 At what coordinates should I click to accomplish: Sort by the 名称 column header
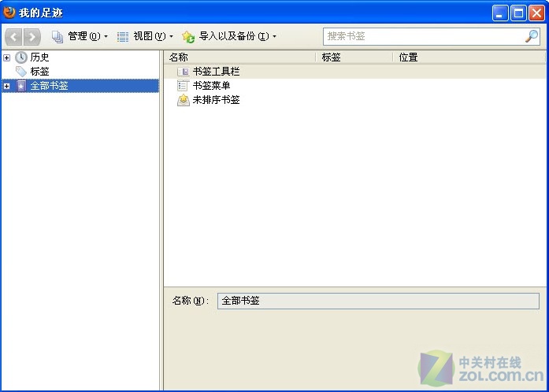[239, 57]
